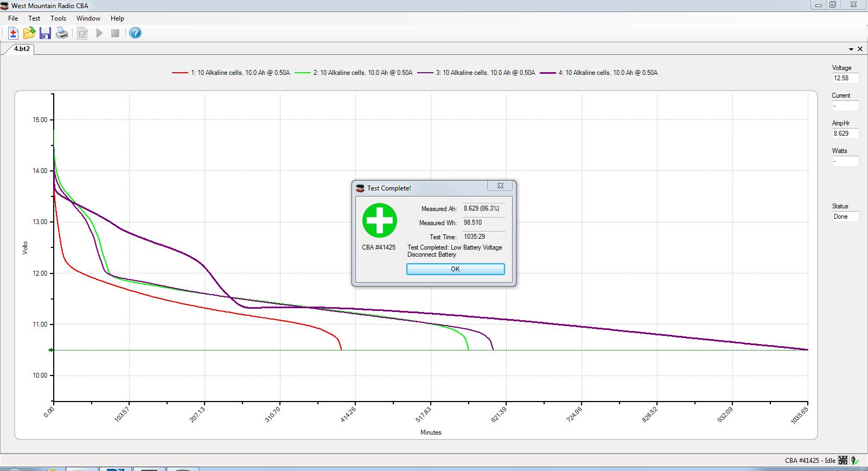868x471 pixels.
Task: Open the File menu
Action: [13, 18]
